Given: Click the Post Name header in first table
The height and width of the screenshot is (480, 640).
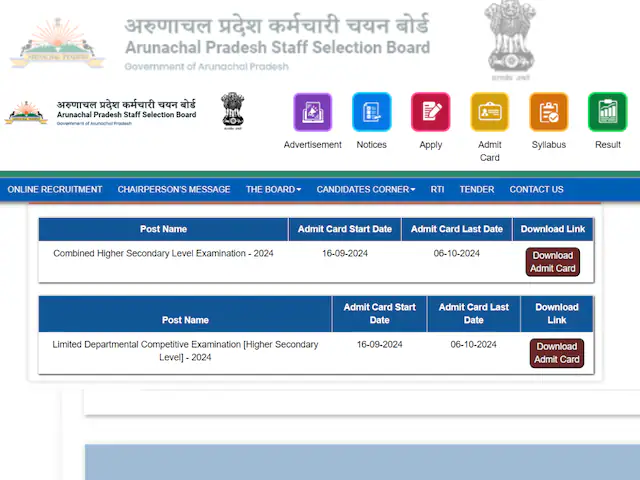Looking at the screenshot, I should pyautogui.click(x=163, y=229).
